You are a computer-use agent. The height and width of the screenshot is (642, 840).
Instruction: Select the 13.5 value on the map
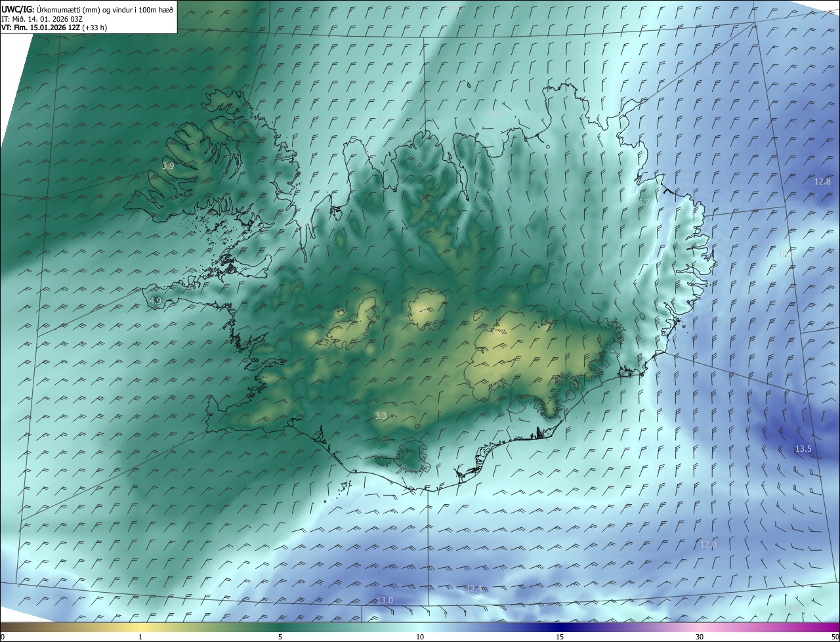tap(803, 449)
